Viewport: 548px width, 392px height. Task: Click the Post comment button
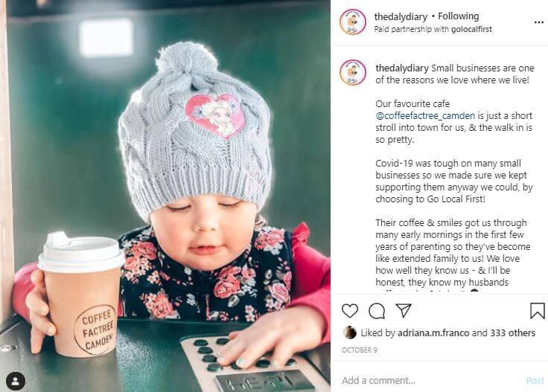(x=535, y=381)
